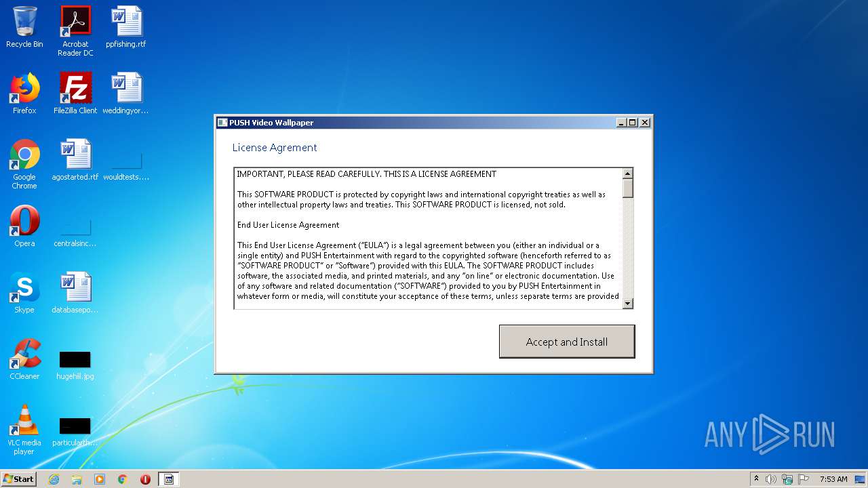Select the wouldtests desktop file
Viewport: 868px width, 488px height.
(x=126, y=167)
